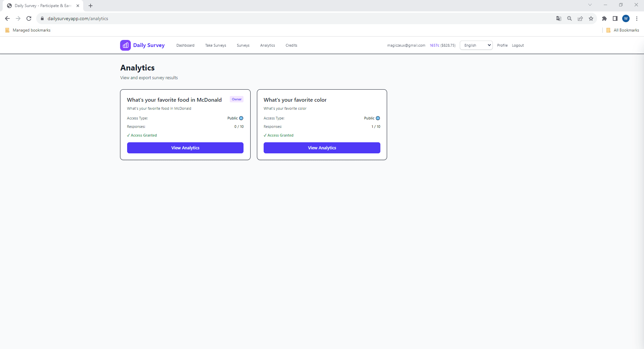This screenshot has height=349, width=644.
Task: Open the side panel icon
Action: (615, 18)
